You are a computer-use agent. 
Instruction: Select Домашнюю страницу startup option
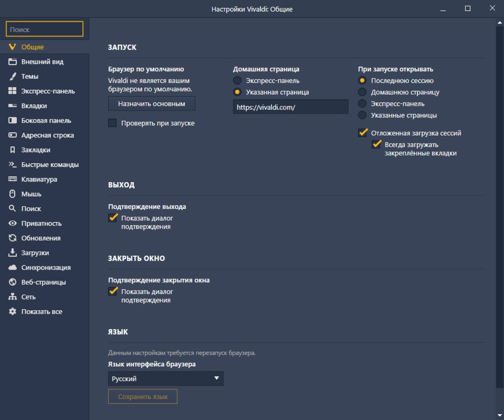click(x=362, y=92)
